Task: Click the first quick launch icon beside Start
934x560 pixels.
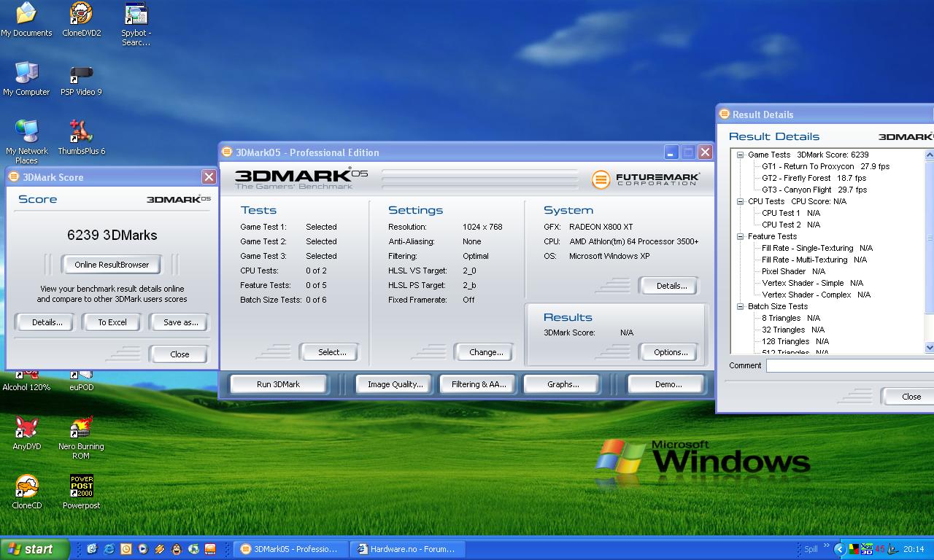Action: tap(92, 549)
